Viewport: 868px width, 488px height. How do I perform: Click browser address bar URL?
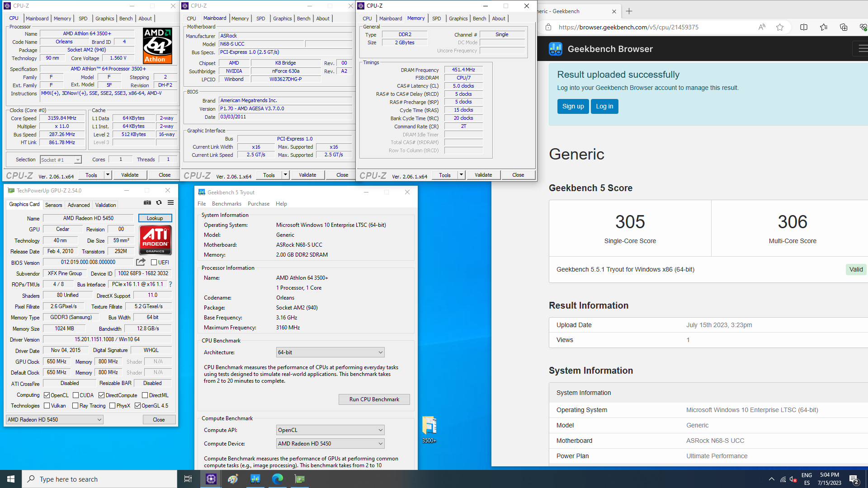628,27
